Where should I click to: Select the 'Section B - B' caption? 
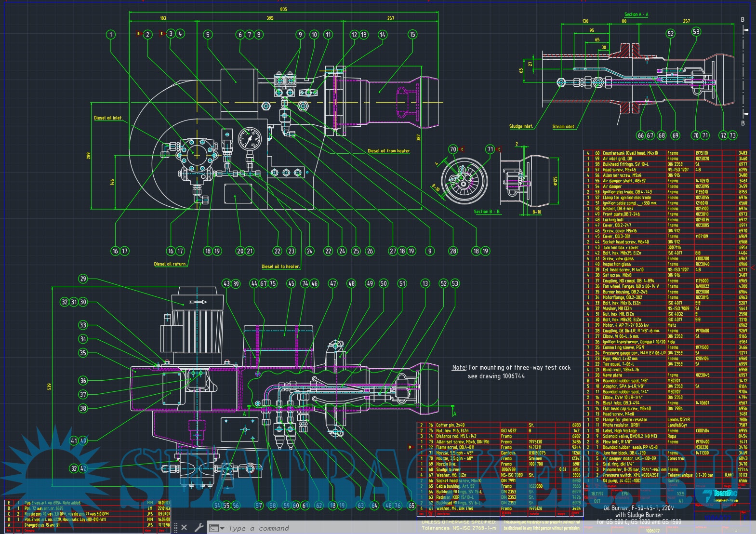[x=487, y=212]
